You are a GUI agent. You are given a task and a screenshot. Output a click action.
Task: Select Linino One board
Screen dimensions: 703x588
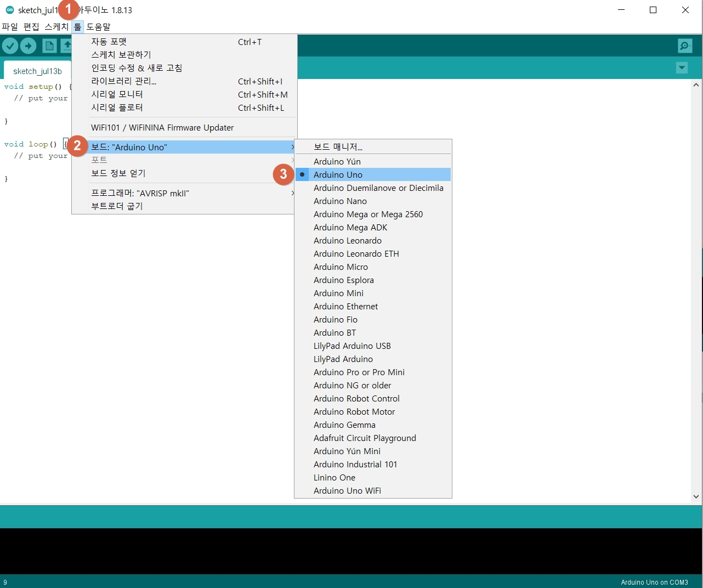click(x=373, y=477)
